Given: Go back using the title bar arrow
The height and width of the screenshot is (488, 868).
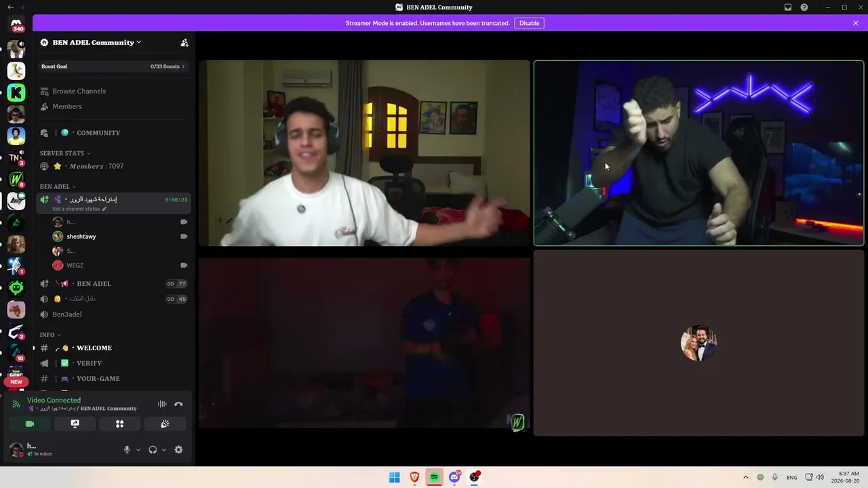Looking at the screenshot, I should [10, 7].
